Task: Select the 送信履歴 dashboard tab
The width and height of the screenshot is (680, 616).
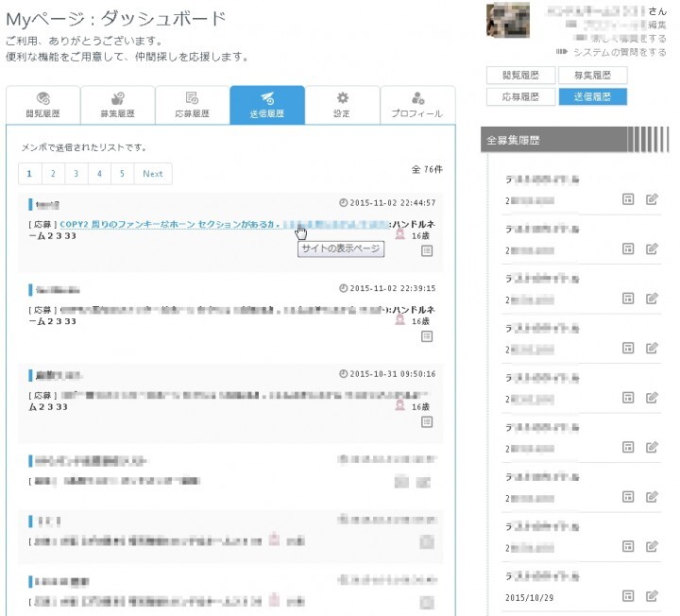Action: point(267,105)
